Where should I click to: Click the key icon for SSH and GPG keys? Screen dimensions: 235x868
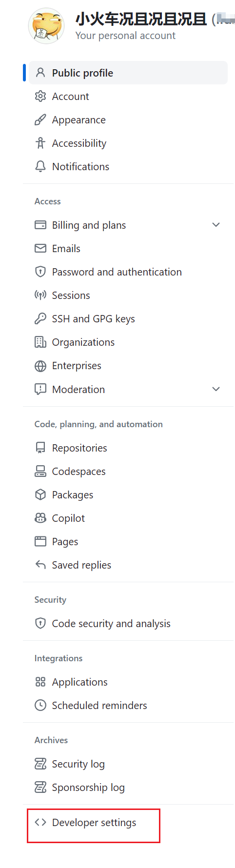[x=40, y=318]
